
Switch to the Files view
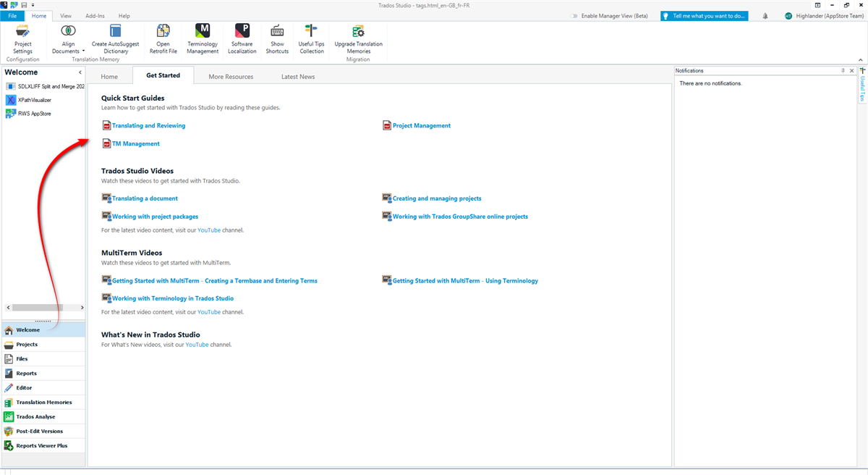point(43,359)
